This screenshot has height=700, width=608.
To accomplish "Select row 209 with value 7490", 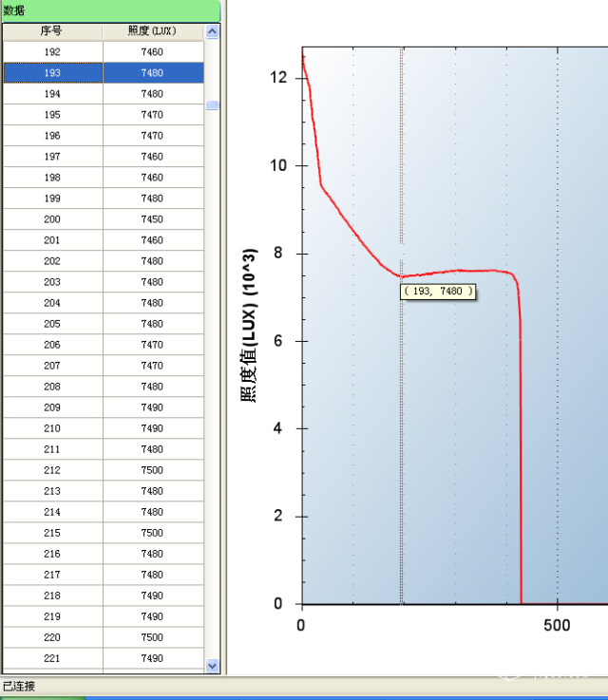I will [x=52, y=407].
